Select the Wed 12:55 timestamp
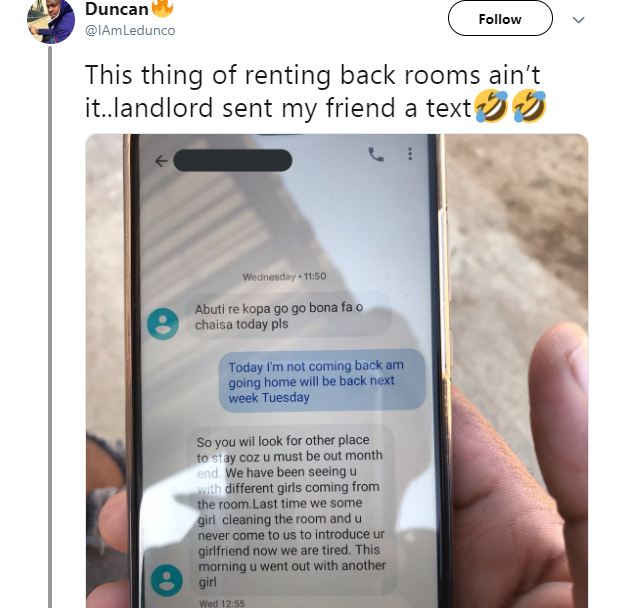The width and height of the screenshot is (622, 608). pos(222,603)
